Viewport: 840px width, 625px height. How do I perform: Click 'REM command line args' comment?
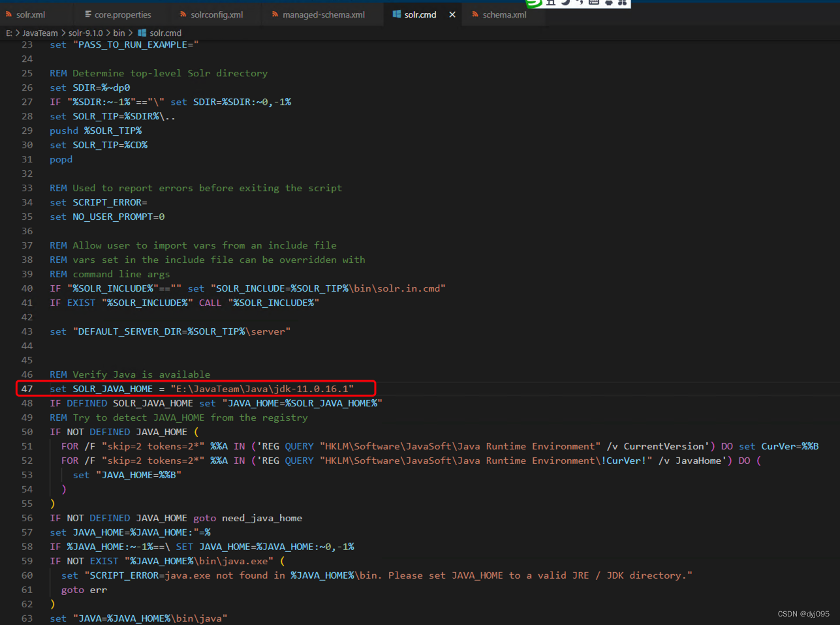110,274
